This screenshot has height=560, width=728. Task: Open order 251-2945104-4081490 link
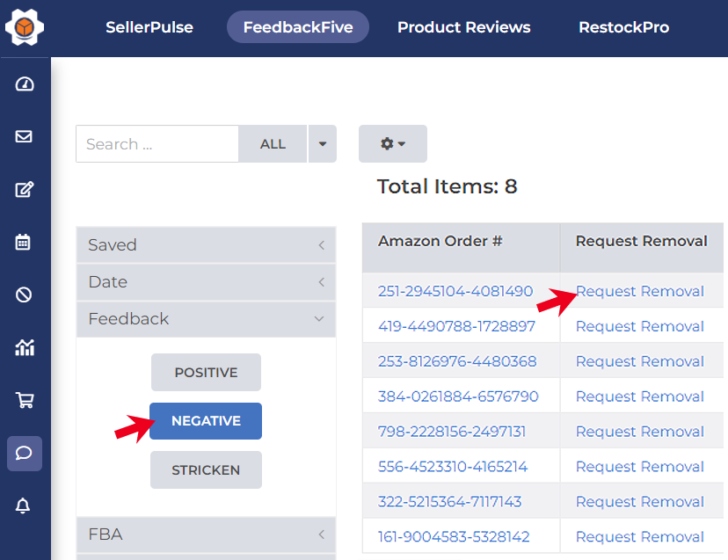pyautogui.click(x=455, y=291)
